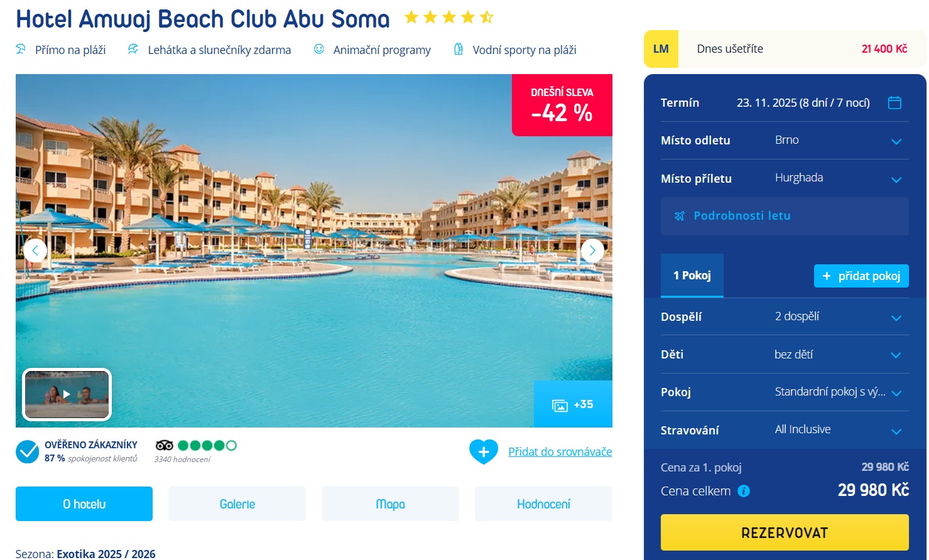The image size is (929, 560).
Task: Click the Přidat do srovnávače link
Action: point(560,451)
